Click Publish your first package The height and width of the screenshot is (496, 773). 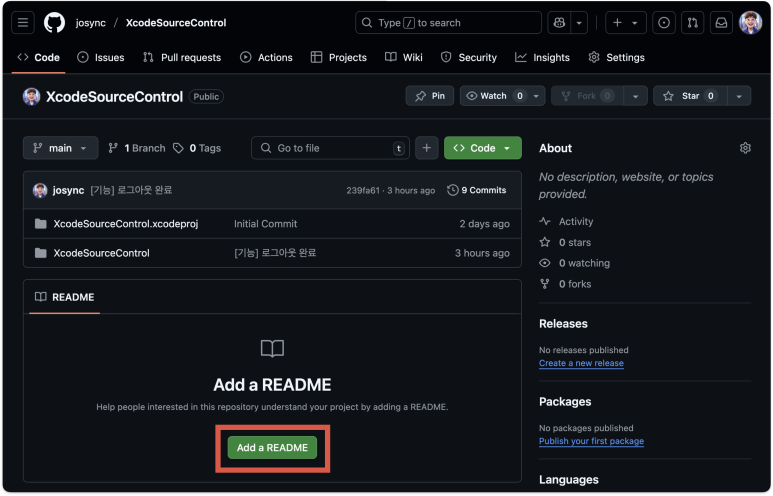point(591,441)
